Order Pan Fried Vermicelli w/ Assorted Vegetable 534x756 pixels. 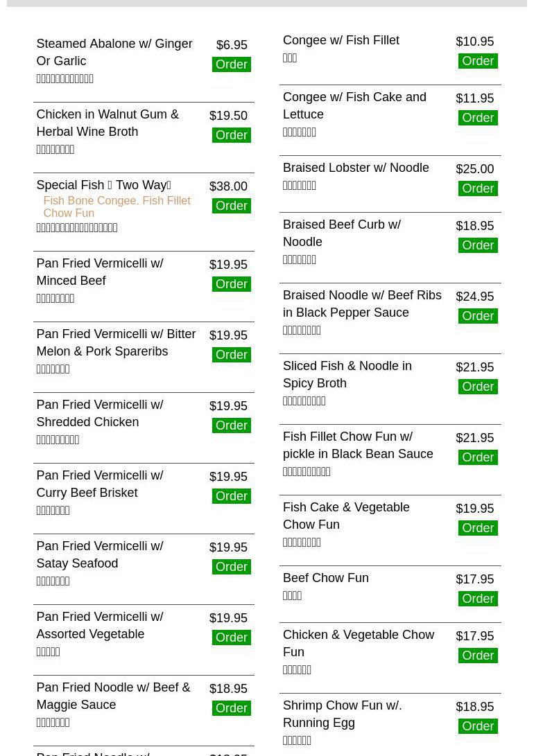(231, 638)
